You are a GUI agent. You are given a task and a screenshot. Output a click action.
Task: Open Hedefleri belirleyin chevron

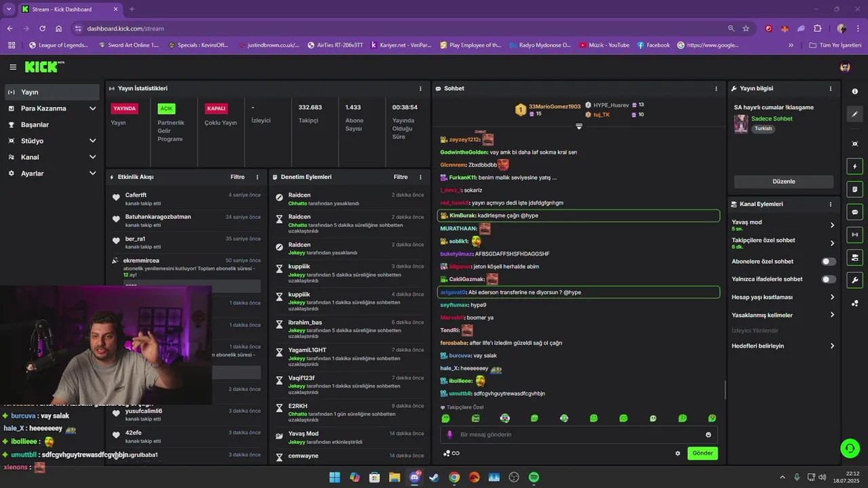click(832, 346)
